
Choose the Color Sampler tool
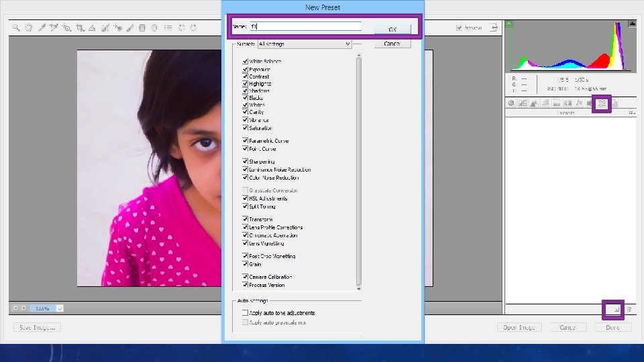(54, 27)
